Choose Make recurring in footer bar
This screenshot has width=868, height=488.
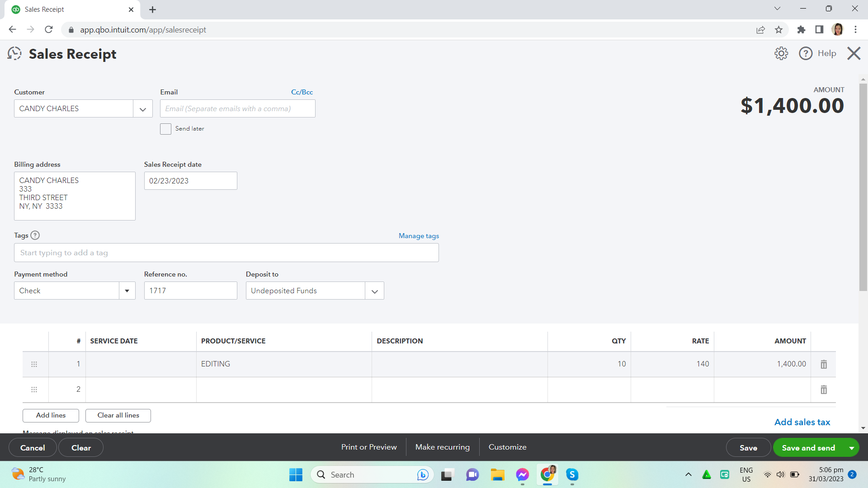(442, 447)
